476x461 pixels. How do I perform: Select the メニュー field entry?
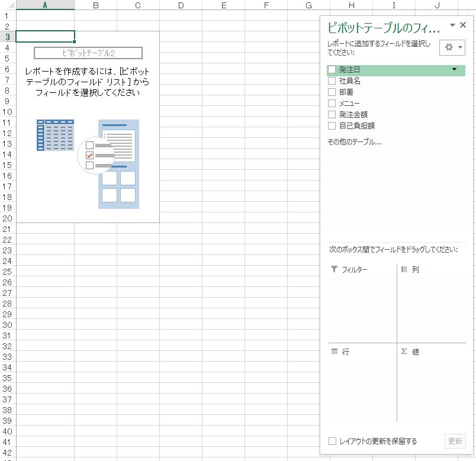[350, 104]
